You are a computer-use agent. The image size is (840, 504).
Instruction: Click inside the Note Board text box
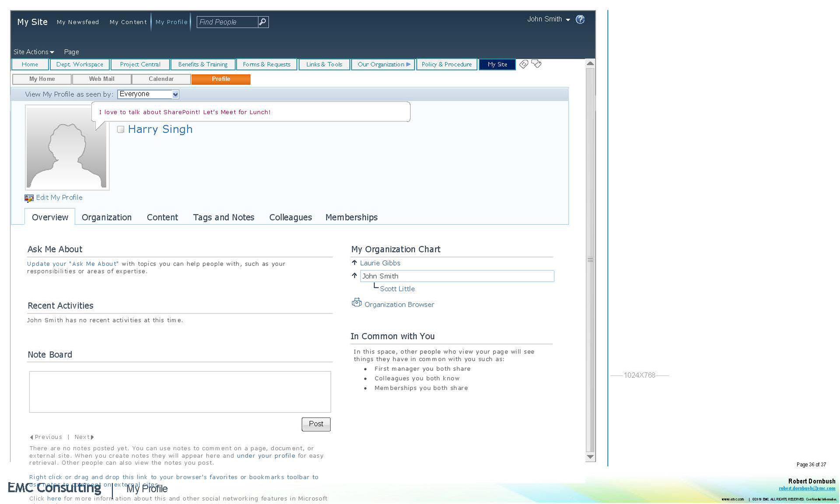pos(180,392)
